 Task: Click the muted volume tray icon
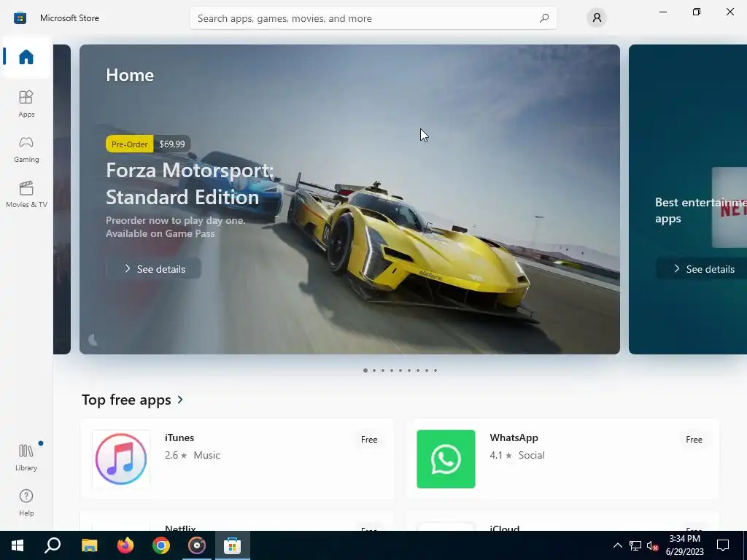[652, 545]
